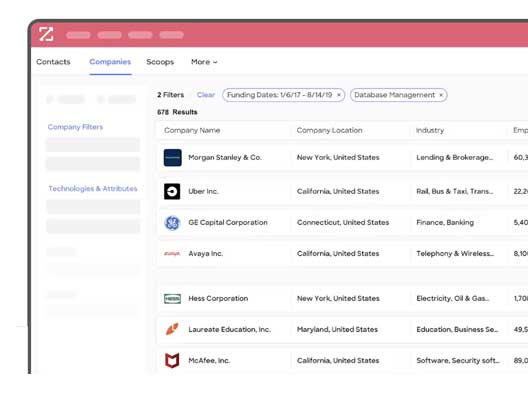Sort by Industry column header
Viewport: 528px width, 395px height.
[x=430, y=130]
